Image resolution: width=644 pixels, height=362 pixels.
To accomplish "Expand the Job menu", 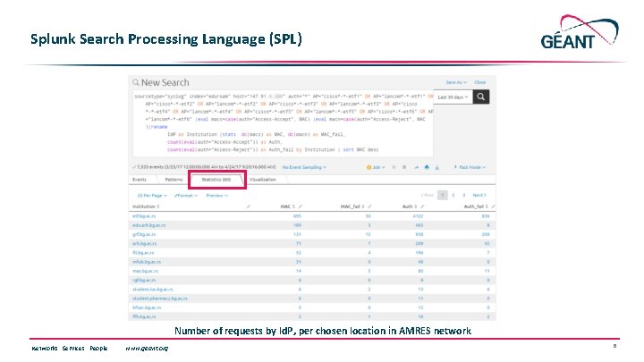I will [x=376, y=167].
